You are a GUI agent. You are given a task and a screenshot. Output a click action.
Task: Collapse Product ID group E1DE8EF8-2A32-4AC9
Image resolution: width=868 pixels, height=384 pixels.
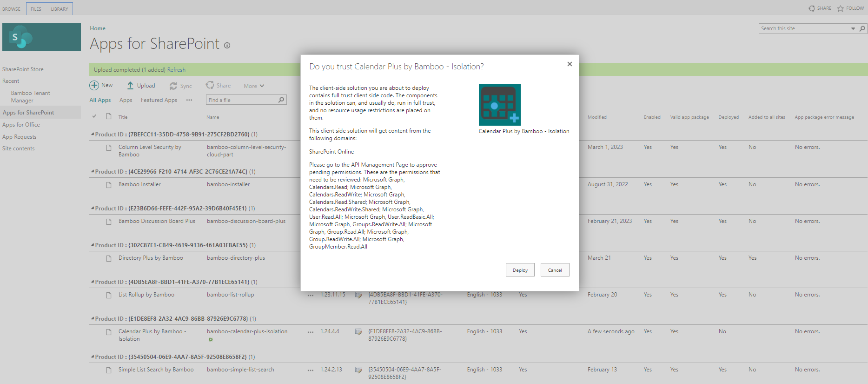point(93,319)
